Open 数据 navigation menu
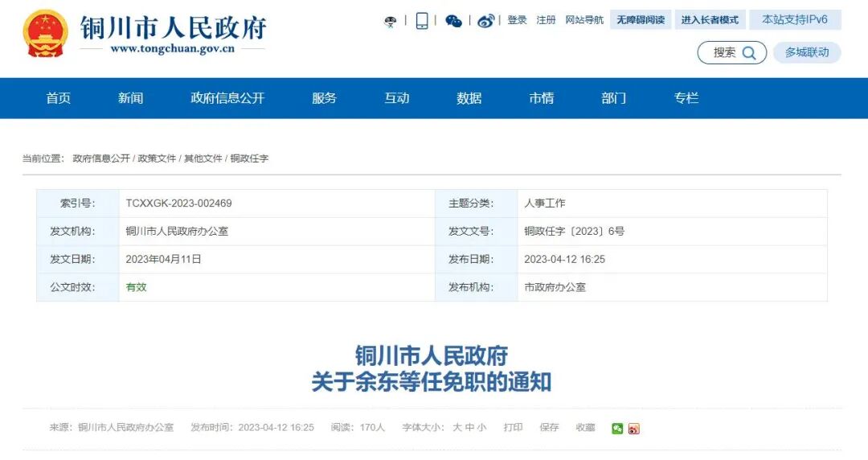 click(x=469, y=98)
